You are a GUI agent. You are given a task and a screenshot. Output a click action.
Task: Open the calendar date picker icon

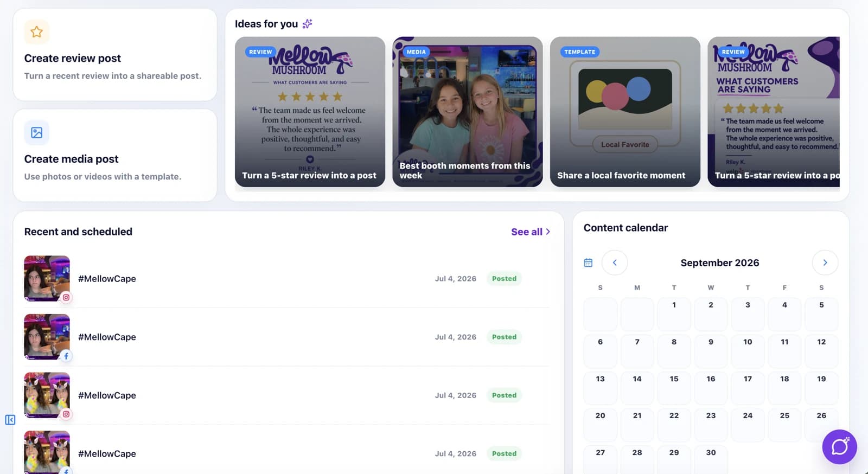click(588, 263)
